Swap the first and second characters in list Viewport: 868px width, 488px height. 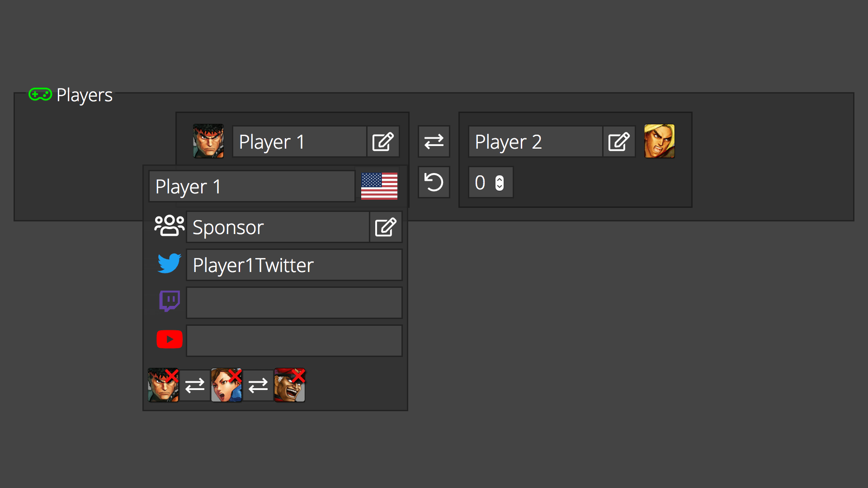[x=195, y=385]
